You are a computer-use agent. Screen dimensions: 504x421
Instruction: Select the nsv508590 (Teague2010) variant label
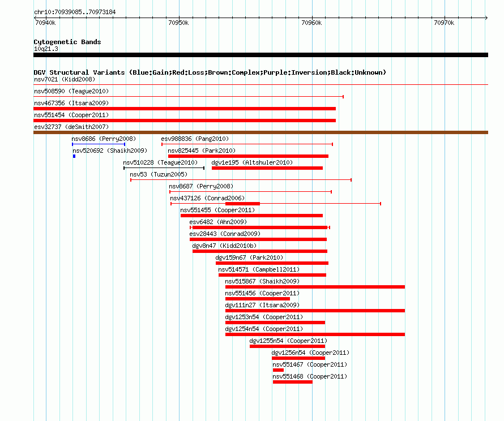[x=71, y=91]
